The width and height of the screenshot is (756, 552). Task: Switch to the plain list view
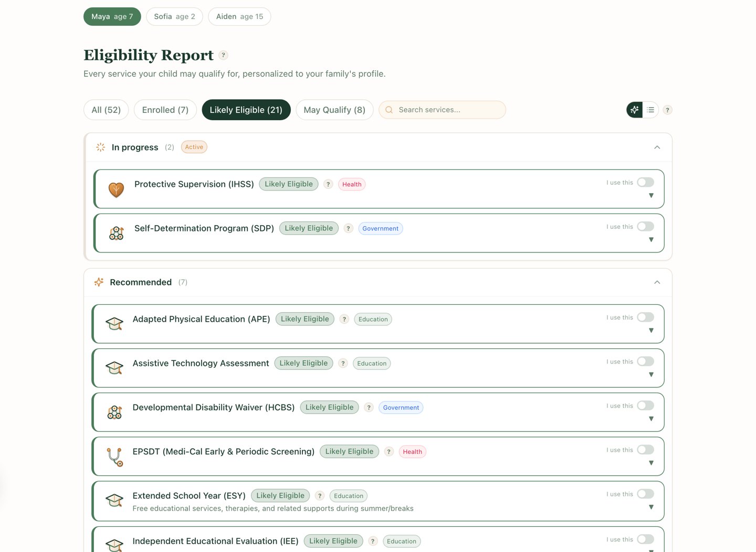tap(650, 110)
